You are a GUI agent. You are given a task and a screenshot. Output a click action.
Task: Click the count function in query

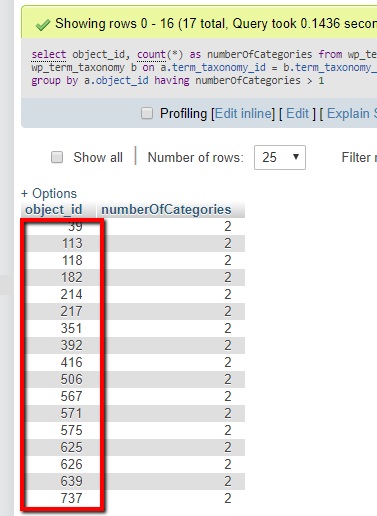click(x=151, y=54)
